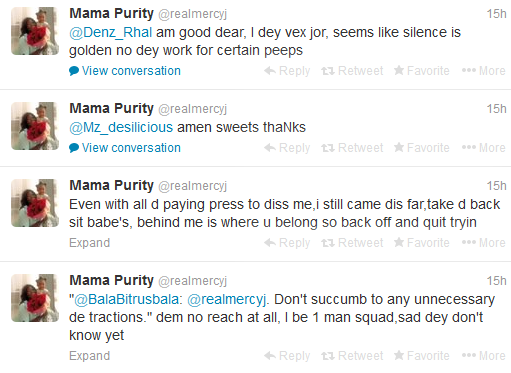Open the 15h timestamp on the third tweet

[496, 186]
